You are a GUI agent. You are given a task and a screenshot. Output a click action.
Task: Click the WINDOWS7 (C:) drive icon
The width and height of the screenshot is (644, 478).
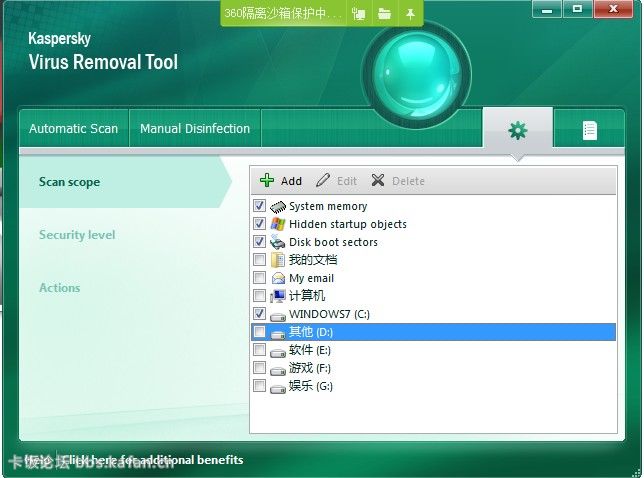[x=278, y=316]
